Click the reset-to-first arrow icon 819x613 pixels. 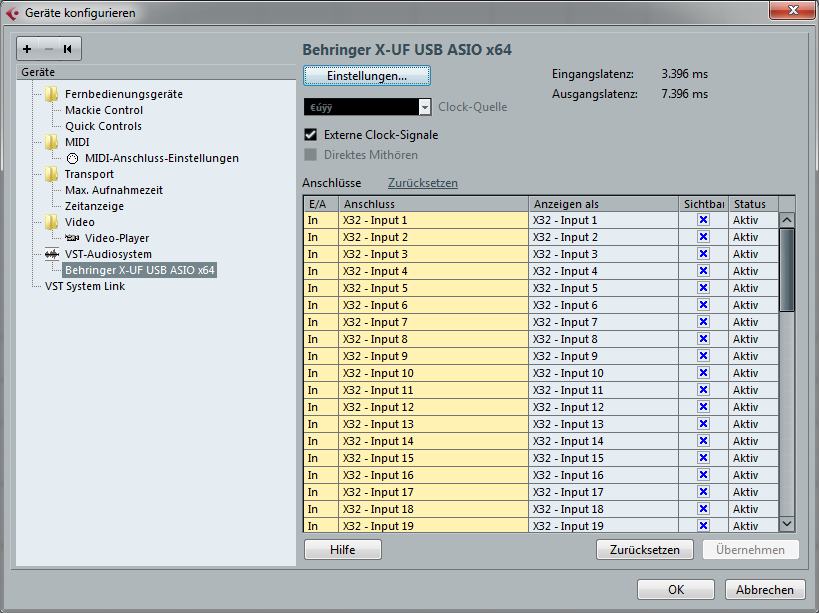point(67,49)
